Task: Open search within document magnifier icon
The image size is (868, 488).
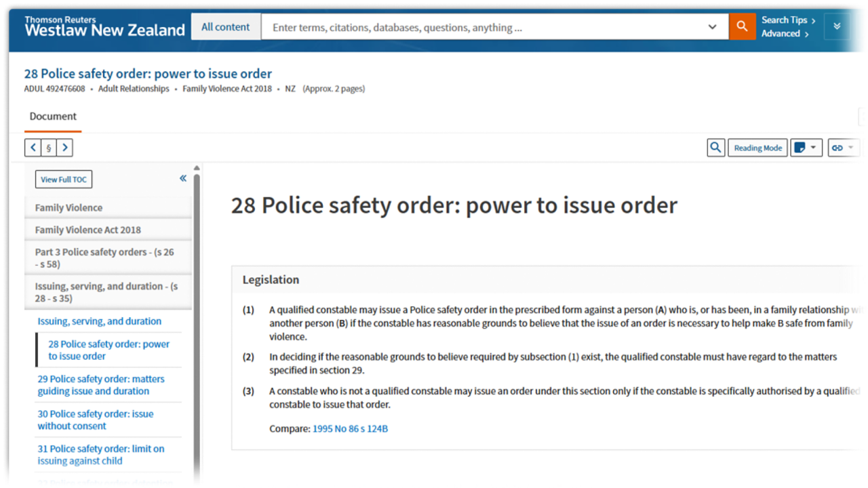Action: 715,148
